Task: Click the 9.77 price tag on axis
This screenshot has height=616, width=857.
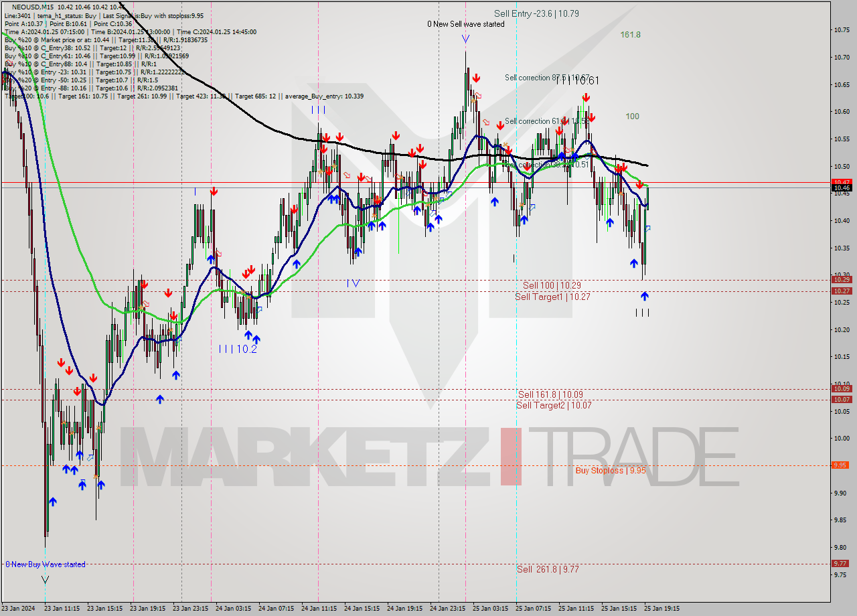Action: point(841,564)
